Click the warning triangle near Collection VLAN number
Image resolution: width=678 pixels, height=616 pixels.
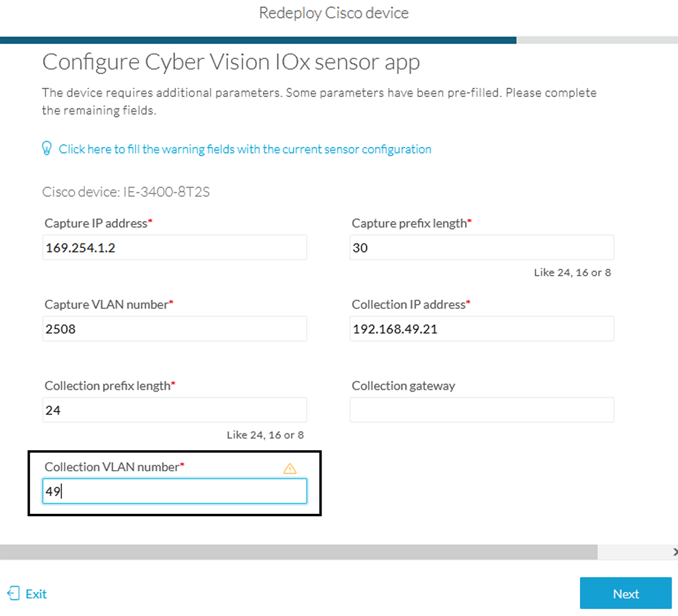290,468
